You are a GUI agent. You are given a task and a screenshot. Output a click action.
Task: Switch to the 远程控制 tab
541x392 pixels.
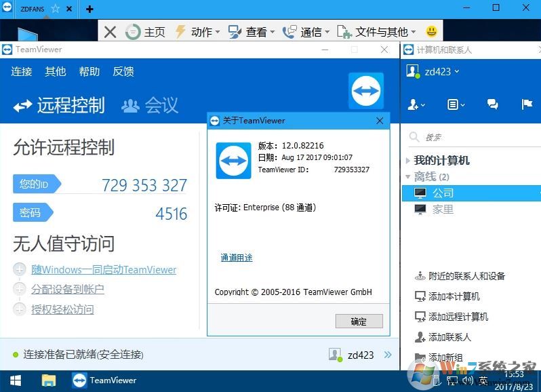click(59, 105)
